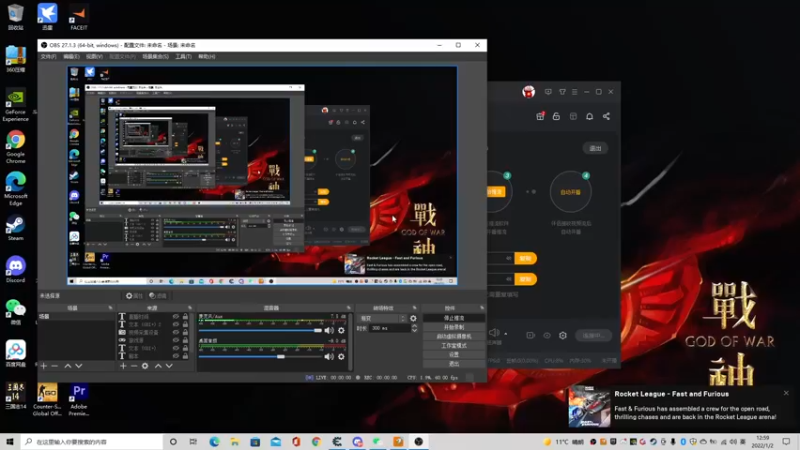800x450 pixels.
Task: Toggle visibility of the first source row
Action: (176, 317)
